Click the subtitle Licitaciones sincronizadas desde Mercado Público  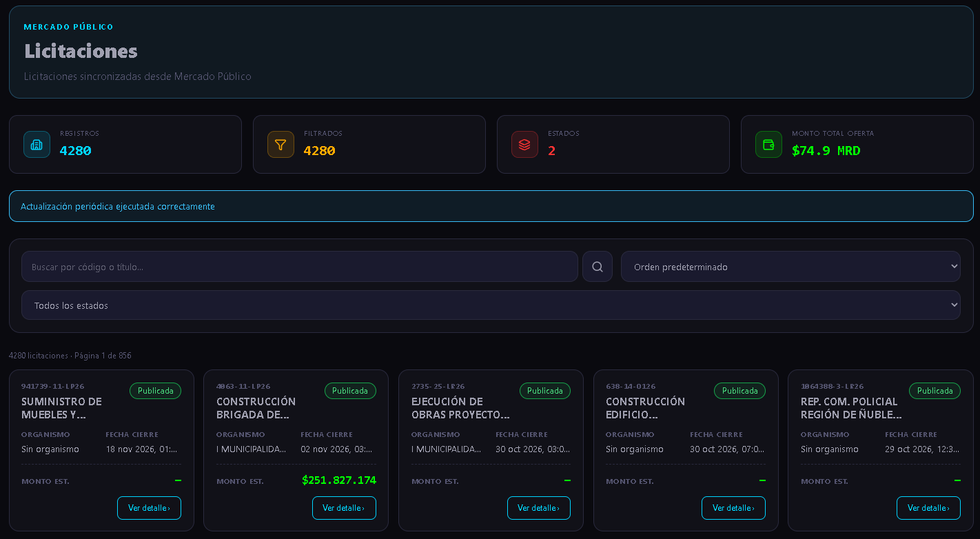click(138, 77)
